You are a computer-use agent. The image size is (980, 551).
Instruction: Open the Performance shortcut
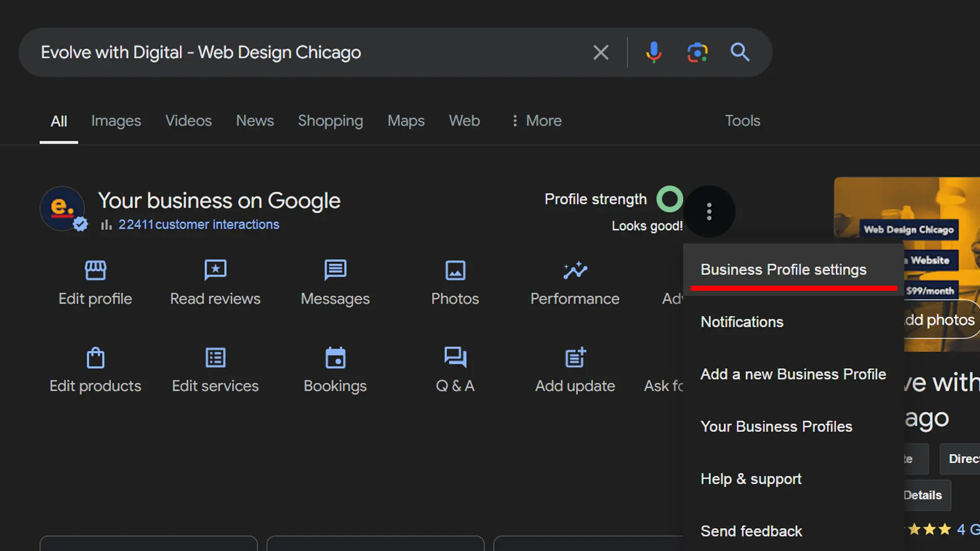click(575, 283)
